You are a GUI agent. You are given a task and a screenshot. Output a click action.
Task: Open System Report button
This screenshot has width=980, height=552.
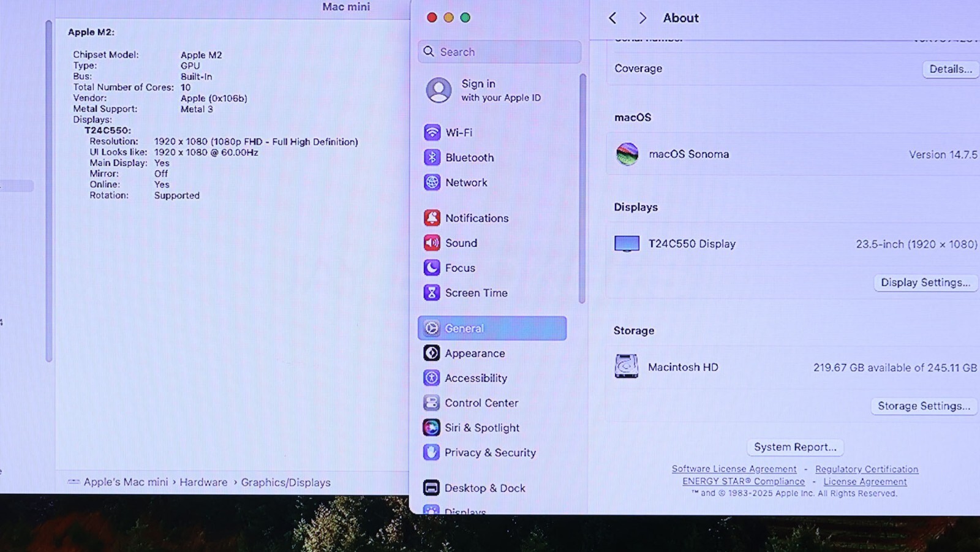click(x=795, y=447)
